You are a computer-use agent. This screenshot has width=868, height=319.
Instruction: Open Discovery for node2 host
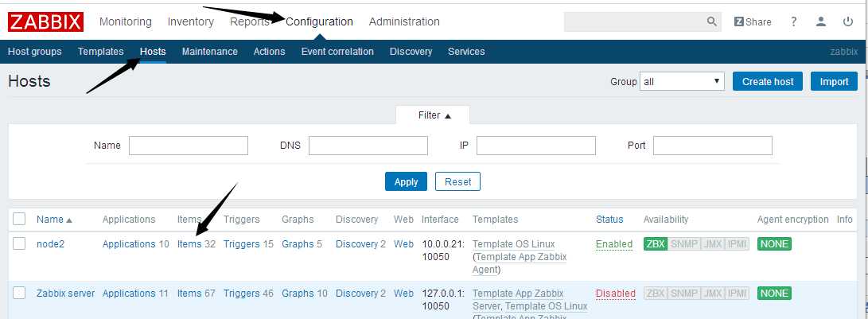point(356,243)
